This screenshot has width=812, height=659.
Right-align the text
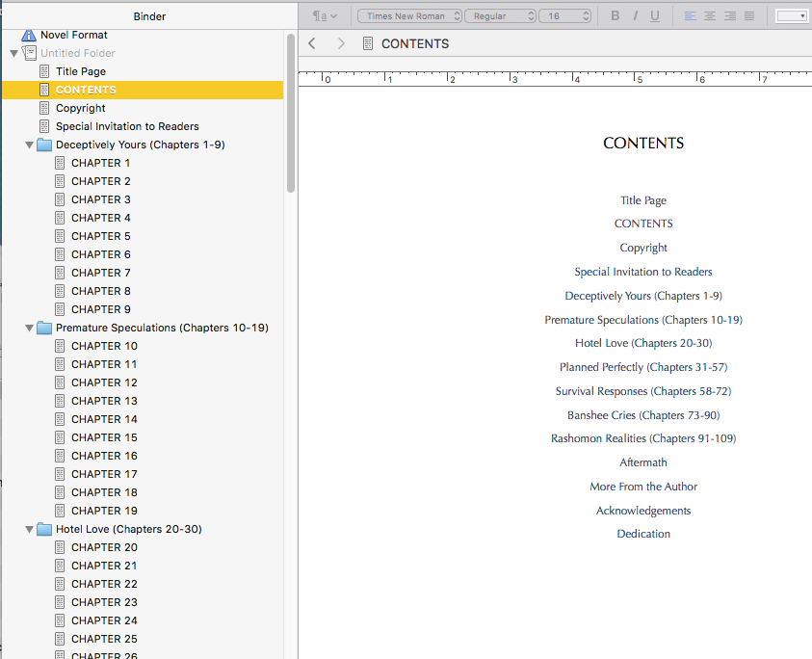730,15
